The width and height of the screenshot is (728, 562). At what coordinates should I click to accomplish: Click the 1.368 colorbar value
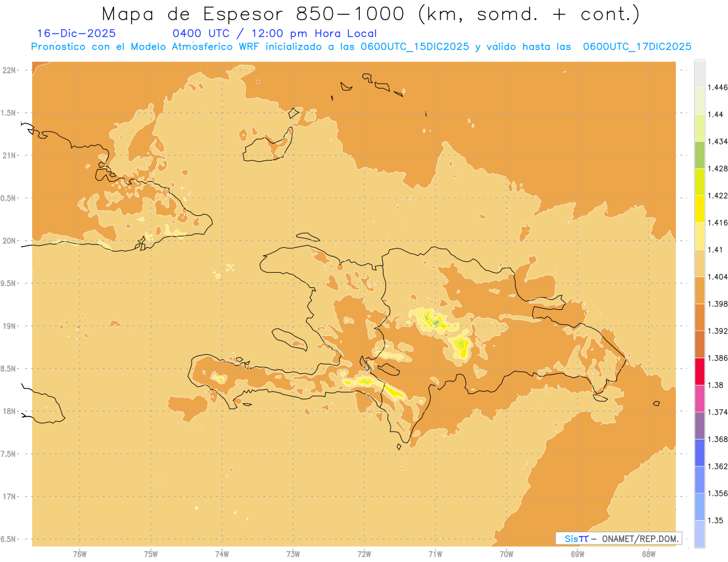[x=717, y=439]
